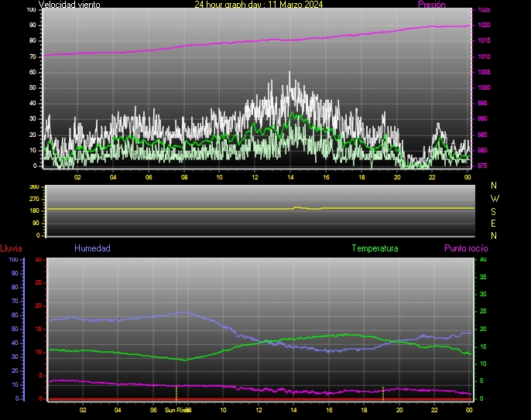Click the "E" compass direction letter
This screenshot has height=420, width=531.
point(493,224)
